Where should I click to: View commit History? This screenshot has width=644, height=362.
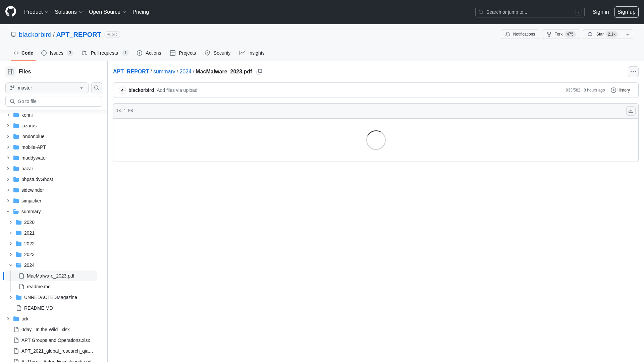coord(620,90)
